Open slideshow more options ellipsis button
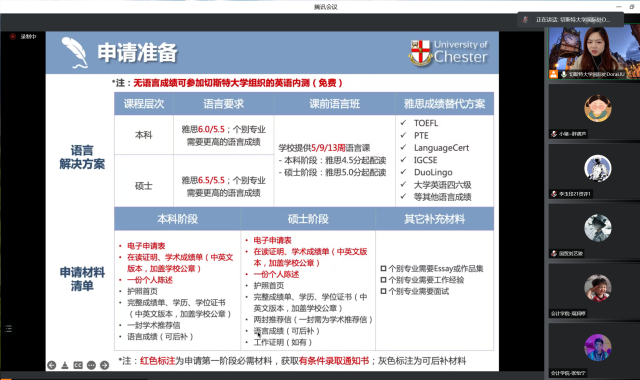 (91, 365)
